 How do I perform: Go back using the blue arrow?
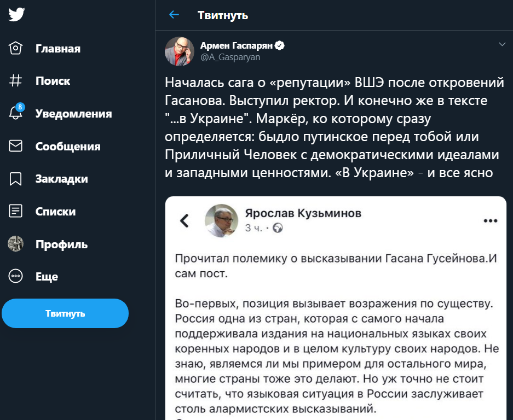pos(174,15)
